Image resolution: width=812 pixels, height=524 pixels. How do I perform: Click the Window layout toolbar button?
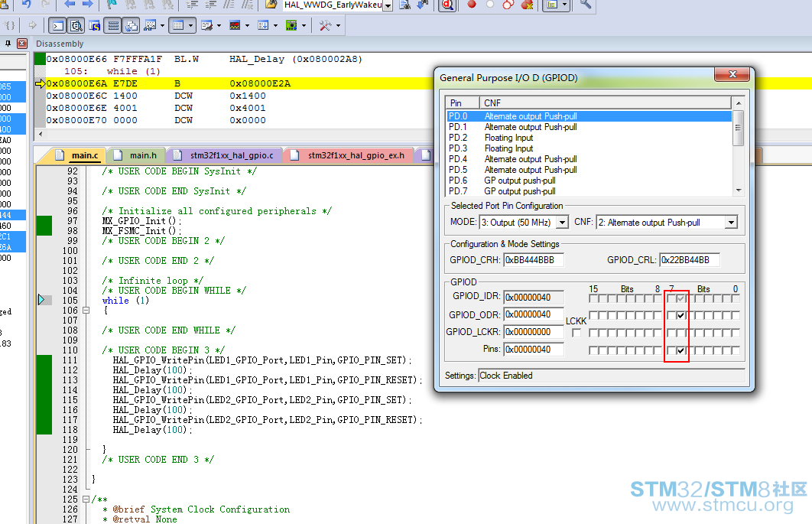pos(552,5)
